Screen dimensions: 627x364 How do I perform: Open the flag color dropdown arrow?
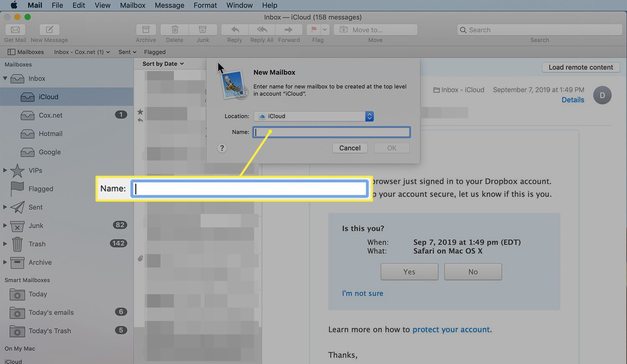325,30
